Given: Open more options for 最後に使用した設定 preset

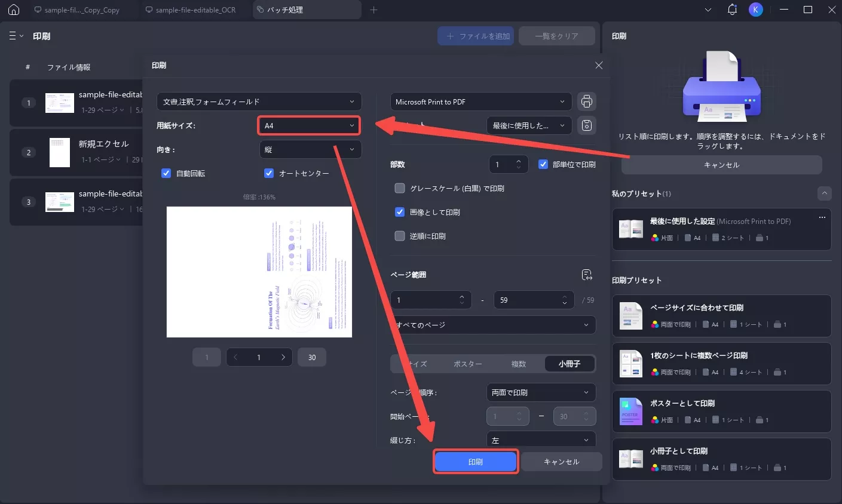Looking at the screenshot, I should [822, 217].
